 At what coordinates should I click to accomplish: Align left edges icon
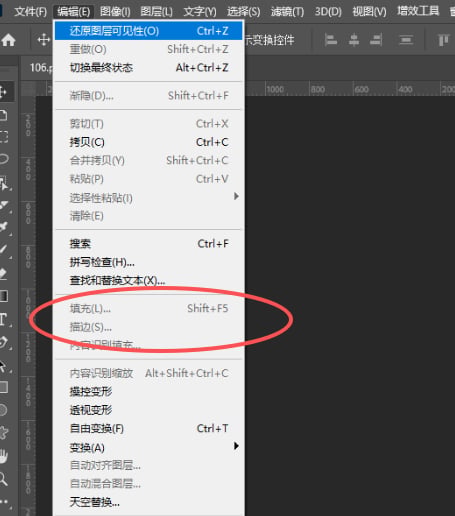[x=331, y=40]
